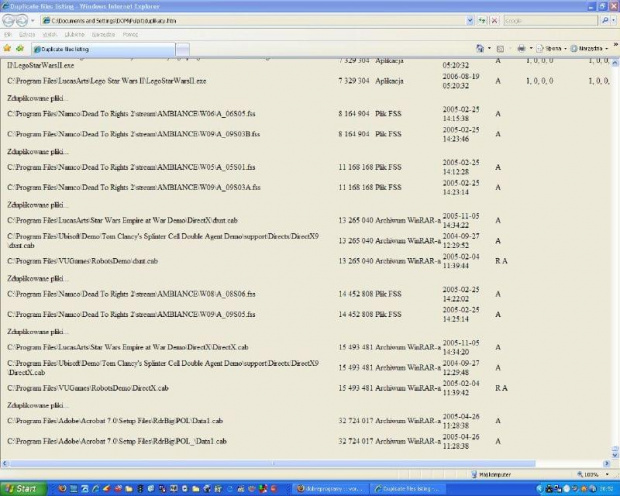
Task: Click the R A attribute of RobotsDemo DirectX.cab
Action: click(x=501, y=388)
